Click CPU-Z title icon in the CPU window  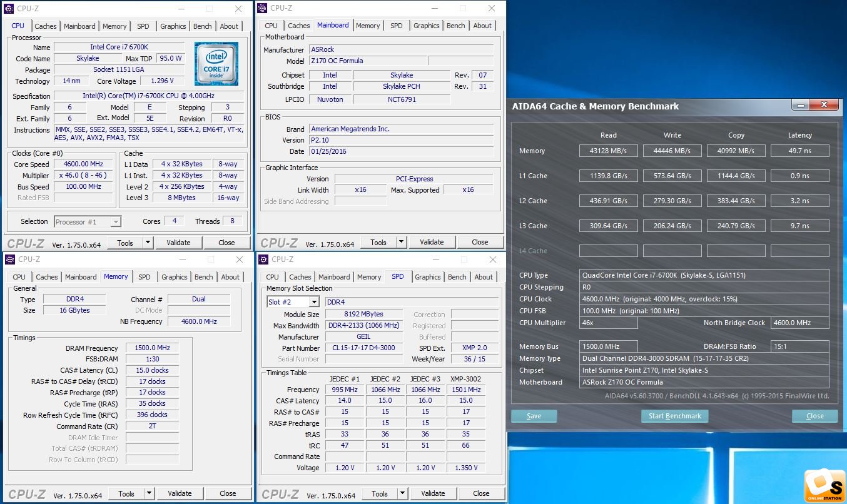point(10,9)
